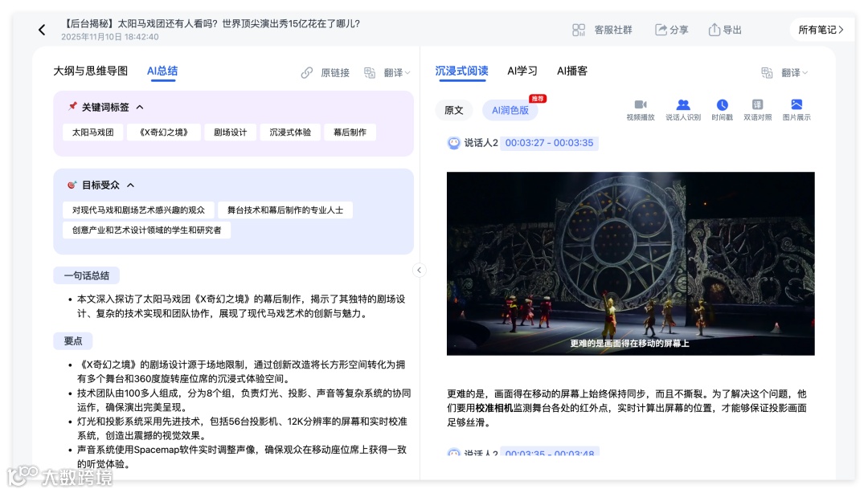The height and width of the screenshot is (493, 868).
Task: Click 对现代马戏和剧场艺术感兴趣的观众 audience tag
Action: [138, 210]
